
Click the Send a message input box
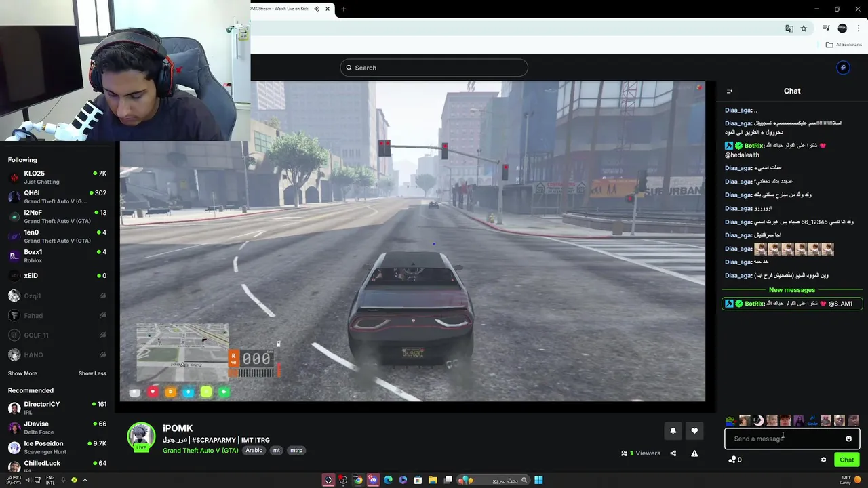(x=792, y=439)
